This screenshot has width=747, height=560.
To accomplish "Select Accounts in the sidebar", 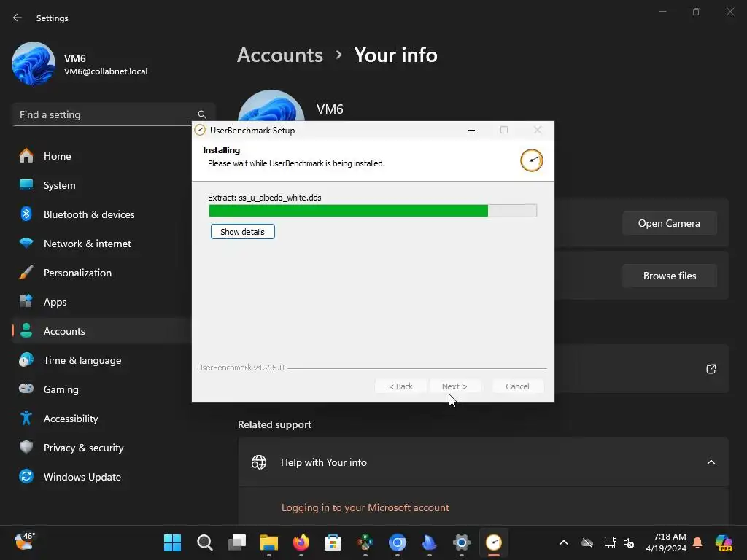I will click(x=101, y=331).
